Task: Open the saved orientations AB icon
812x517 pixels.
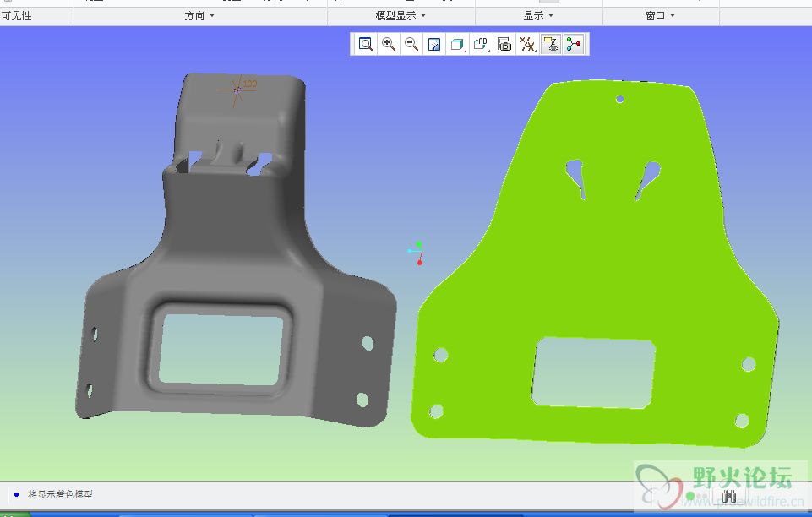Action: 481,44
